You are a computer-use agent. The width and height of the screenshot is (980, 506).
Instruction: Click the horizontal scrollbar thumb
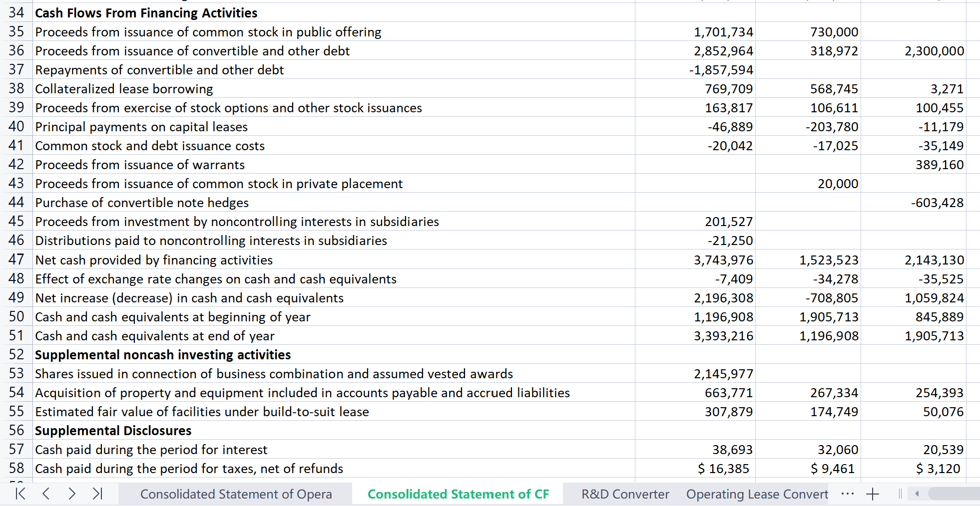[954, 494]
